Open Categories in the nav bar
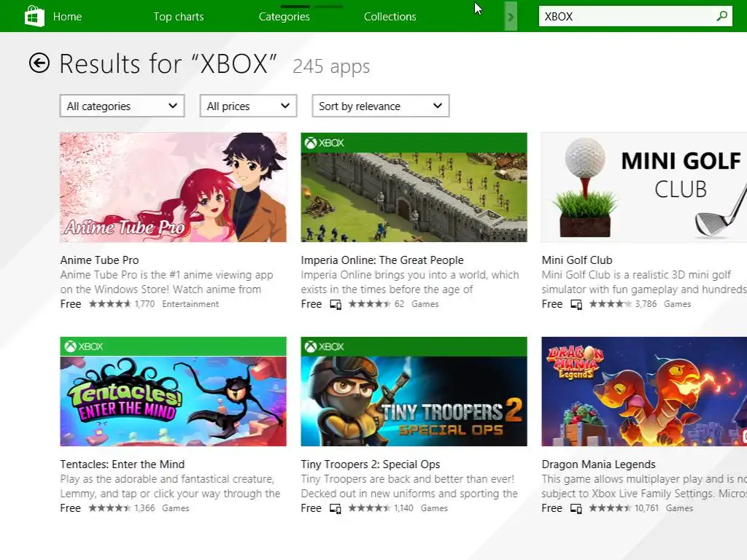747x560 pixels. click(285, 17)
